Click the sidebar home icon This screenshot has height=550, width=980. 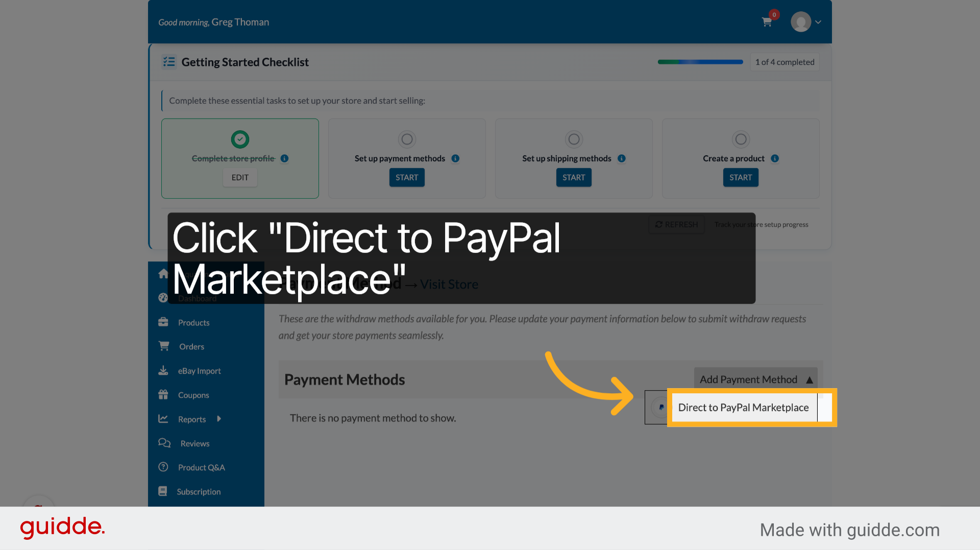click(163, 274)
